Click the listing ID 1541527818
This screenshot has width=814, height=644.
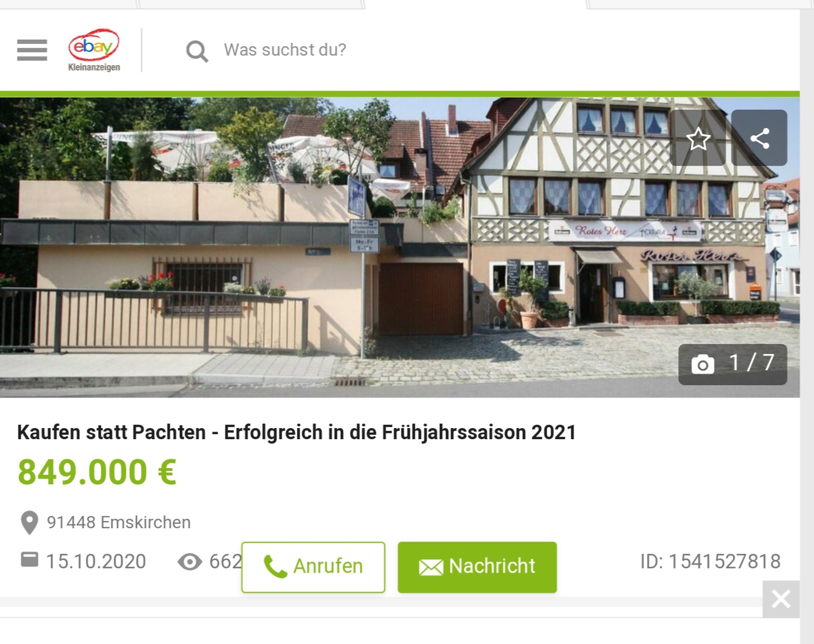point(710,561)
